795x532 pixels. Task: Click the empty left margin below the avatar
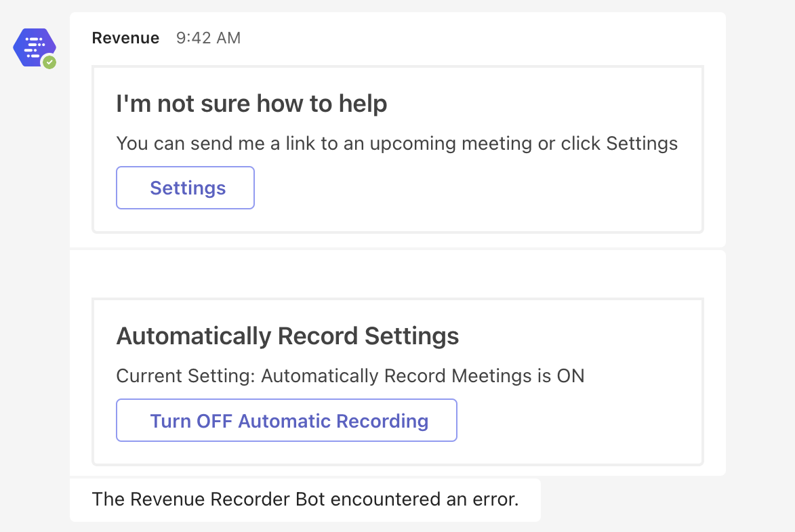click(34, 271)
